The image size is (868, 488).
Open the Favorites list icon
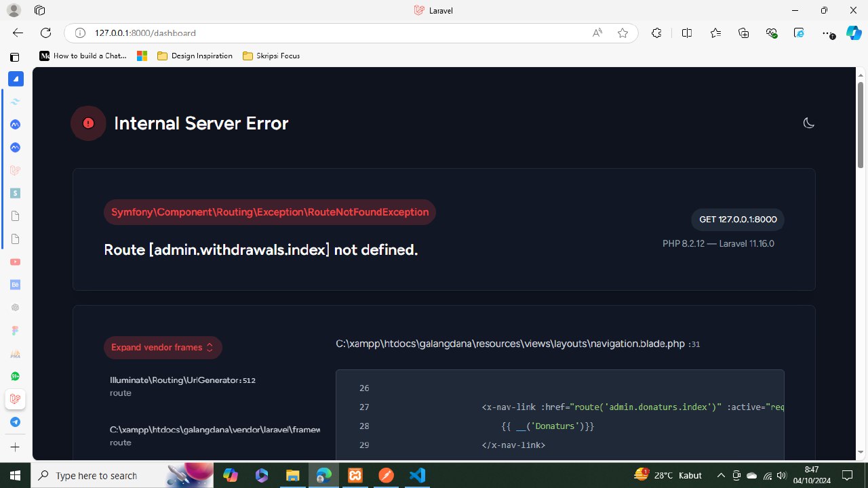(715, 33)
